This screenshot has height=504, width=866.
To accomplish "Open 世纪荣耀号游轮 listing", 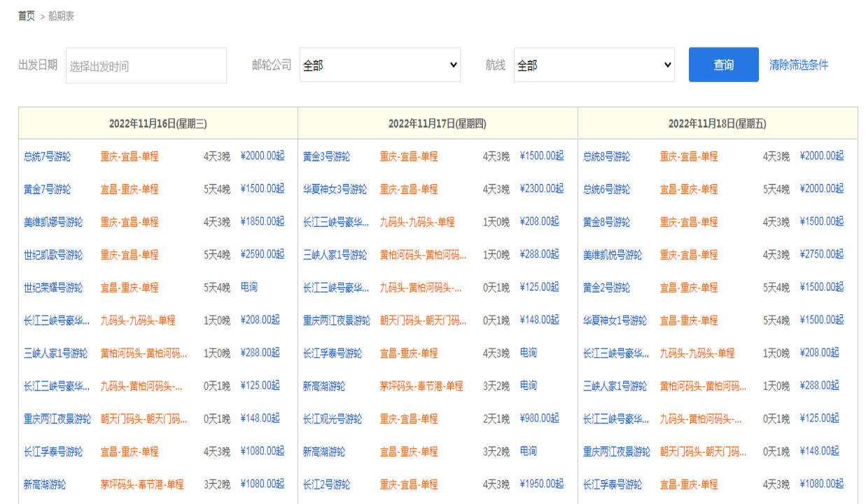I will tap(53, 288).
